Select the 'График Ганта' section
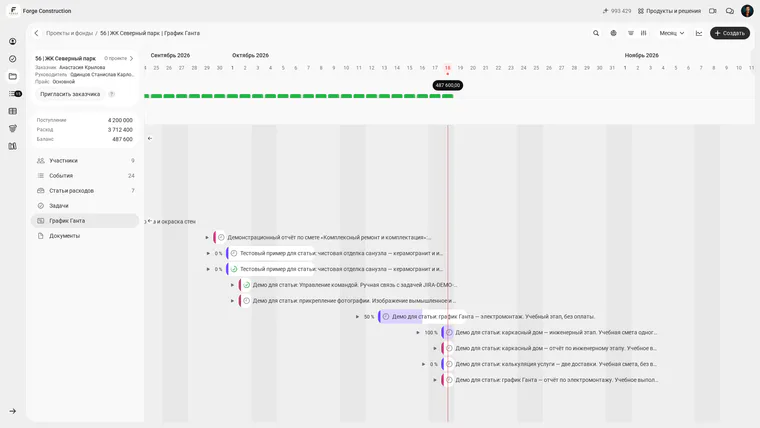 [85, 221]
